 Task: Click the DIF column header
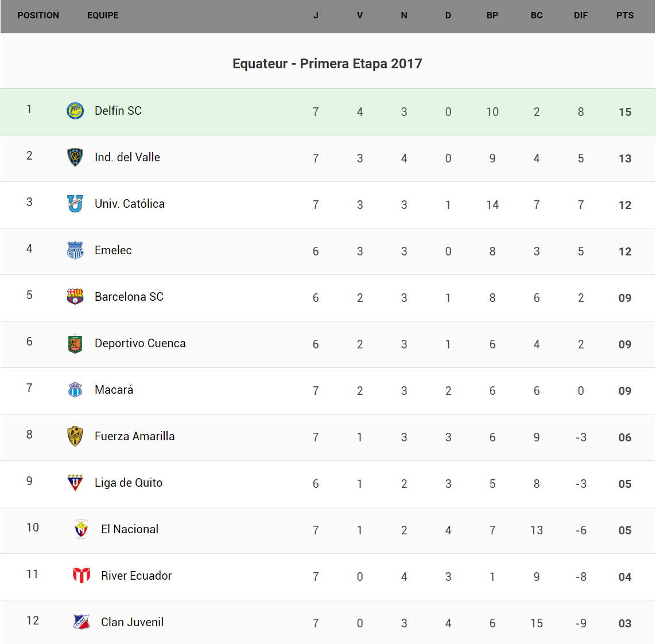pos(581,15)
